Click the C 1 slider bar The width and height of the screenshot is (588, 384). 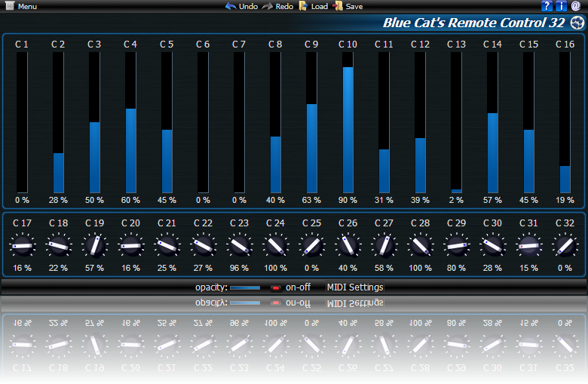[x=22, y=122]
